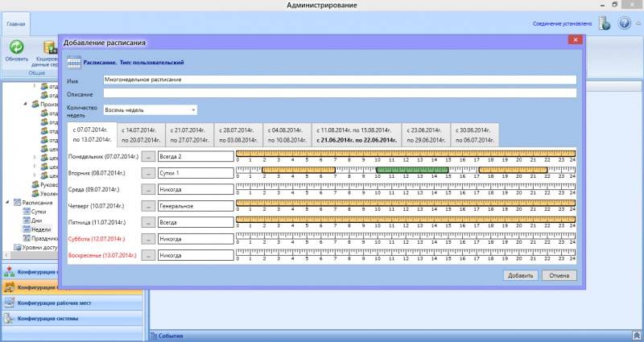Click the server connection status icon

pos(605,23)
